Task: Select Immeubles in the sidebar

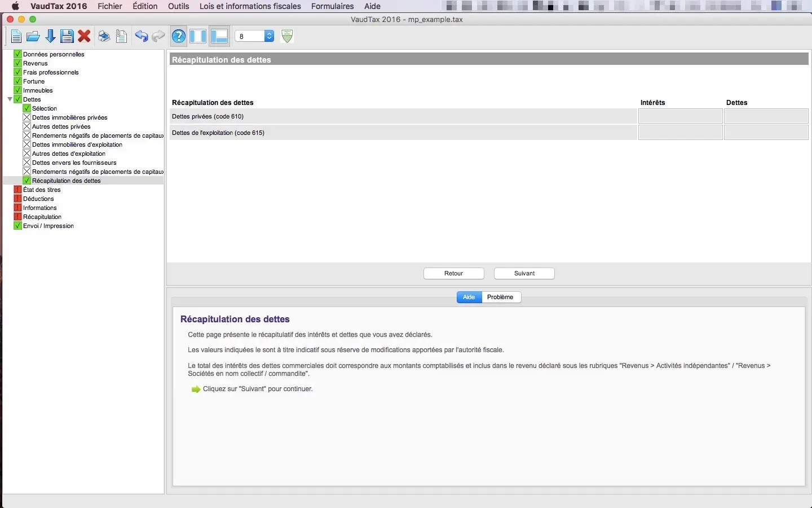Action: (x=38, y=90)
